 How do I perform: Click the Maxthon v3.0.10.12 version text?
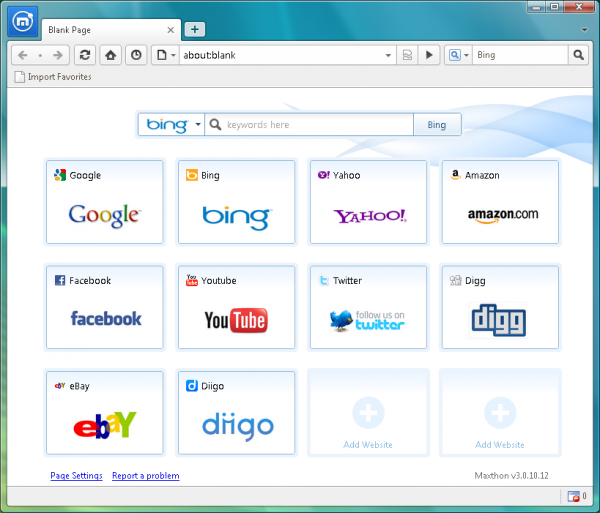tap(511, 476)
